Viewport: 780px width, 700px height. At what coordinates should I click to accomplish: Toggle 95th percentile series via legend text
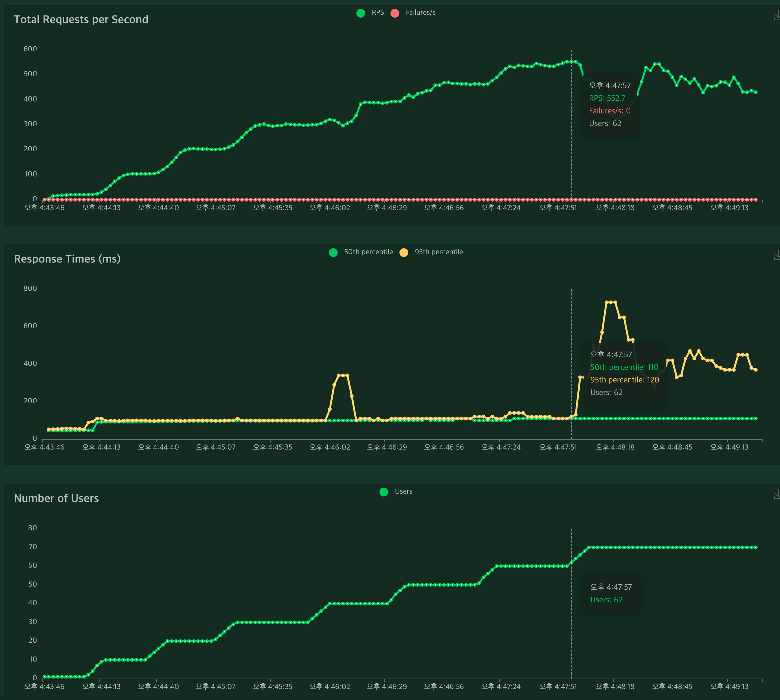click(439, 252)
